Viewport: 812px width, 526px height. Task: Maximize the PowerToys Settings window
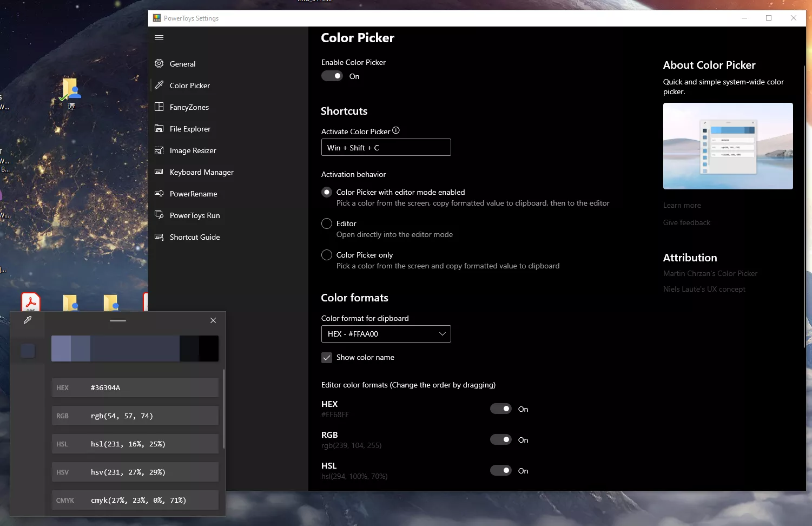(769, 18)
